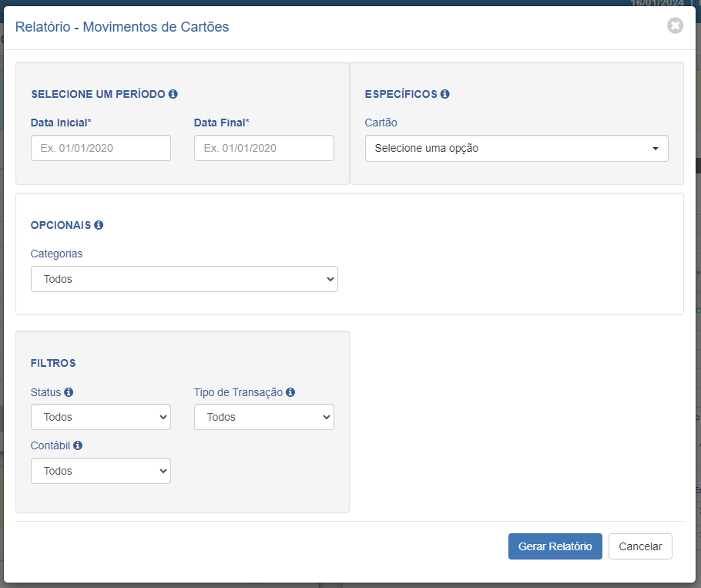Viewport: 701px width, 588px height.
Task: Click the info icon beside Selecione um Período
Action: pyautogui.click(x=173, y=94)
